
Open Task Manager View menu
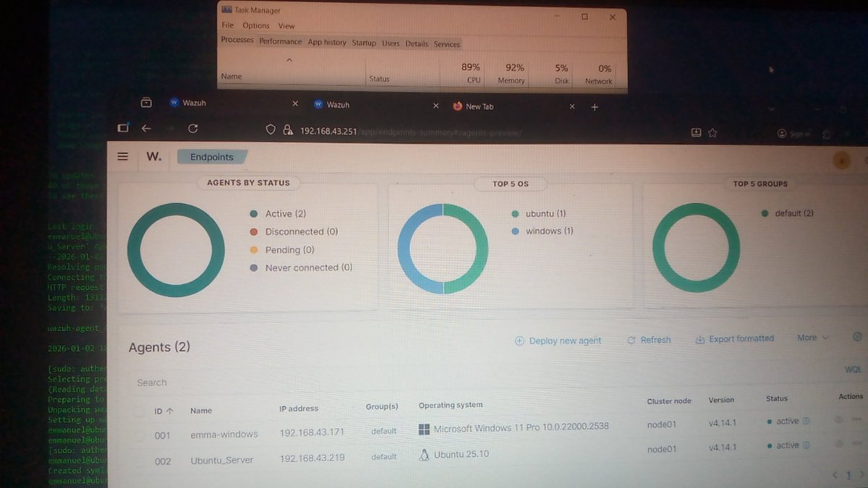pos(286,26)
